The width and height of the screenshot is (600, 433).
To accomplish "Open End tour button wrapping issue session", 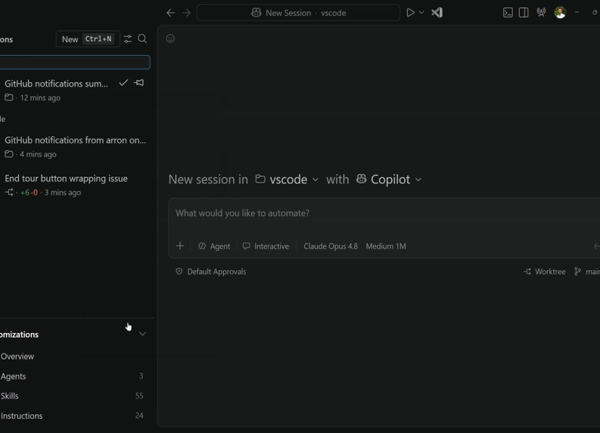I will tap(75, 185).
